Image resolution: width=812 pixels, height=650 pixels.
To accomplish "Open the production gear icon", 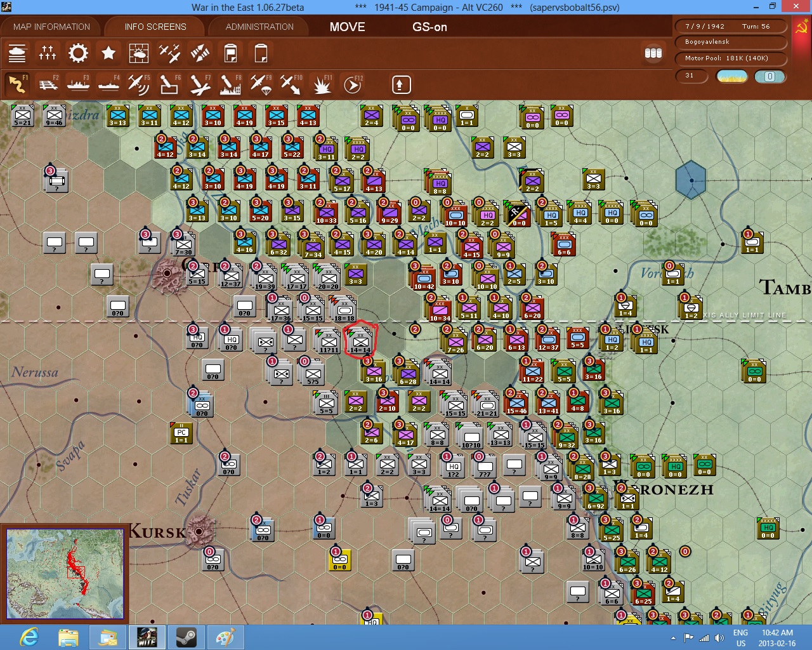I will coord(78,53).
